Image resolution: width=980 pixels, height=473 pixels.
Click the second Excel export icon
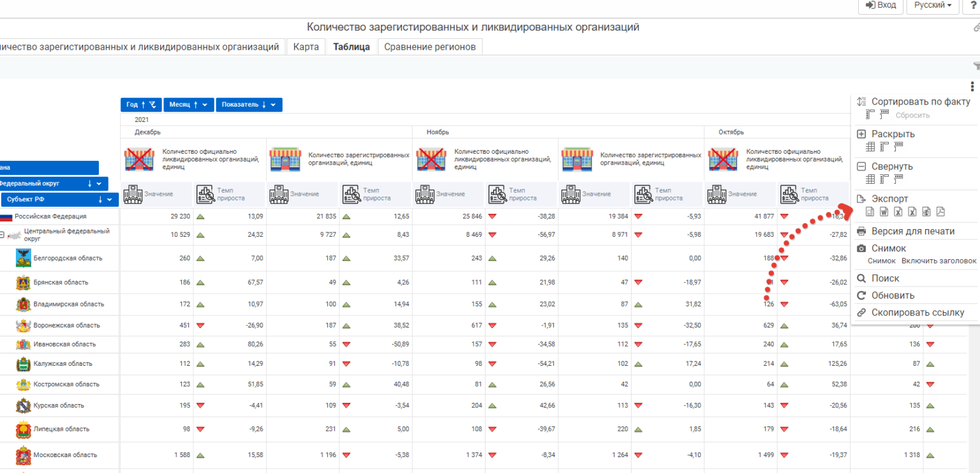pos(912,212)
